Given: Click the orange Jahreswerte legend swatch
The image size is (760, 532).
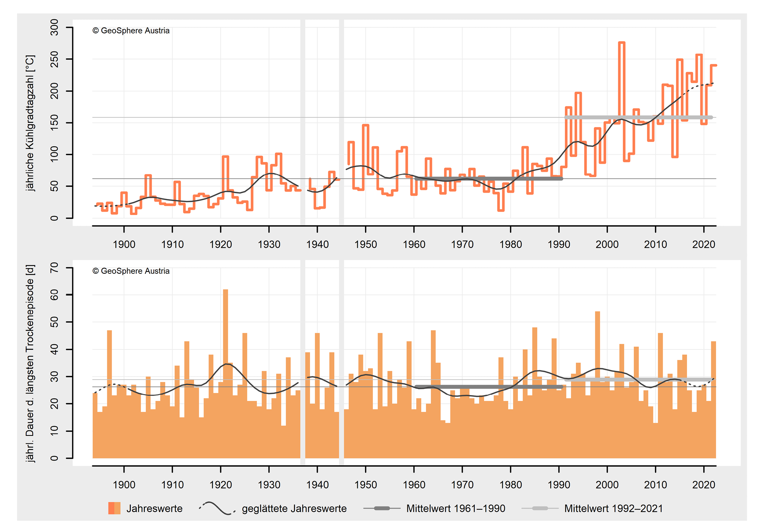Looking at the screenshot, I should tap(114, 508).
